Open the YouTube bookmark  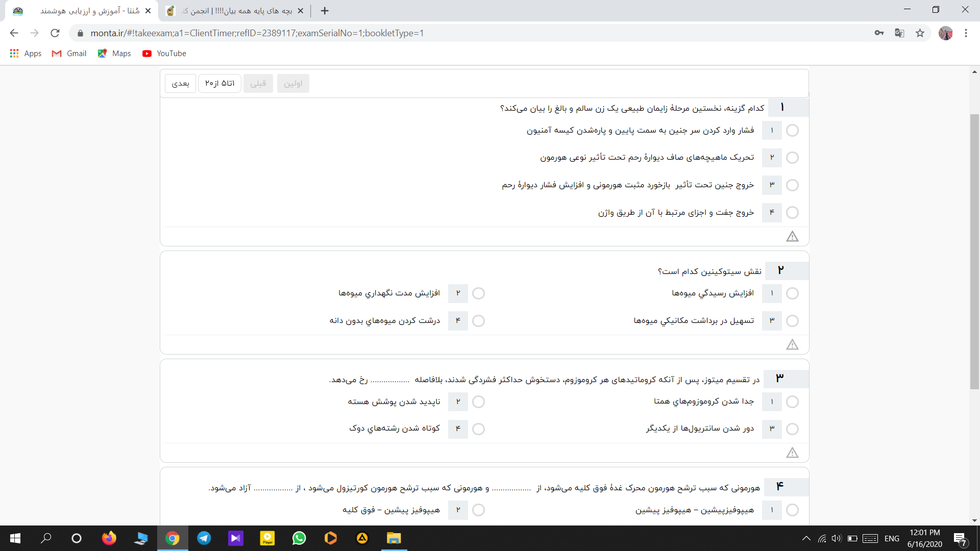(x=164, y=54)
